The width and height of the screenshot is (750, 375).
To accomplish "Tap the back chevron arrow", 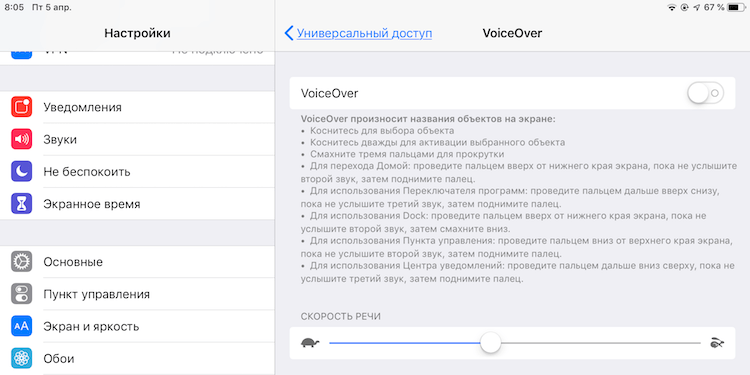I will pyautogui.click(x=288, y=33).
